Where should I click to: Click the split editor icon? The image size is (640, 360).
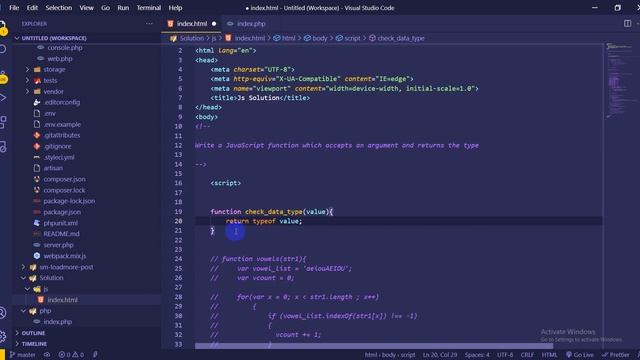point(627,24)
